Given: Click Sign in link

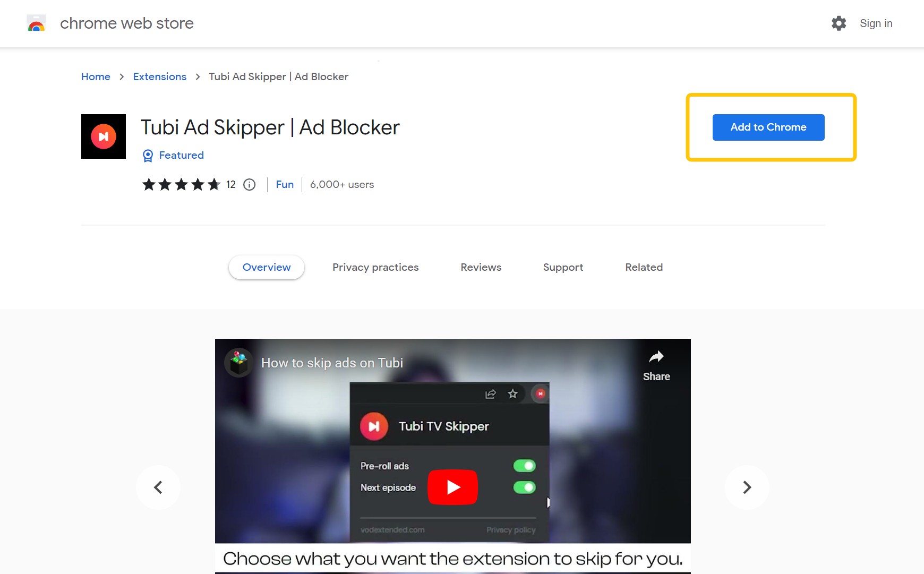Looking at the screenshot, I should click(x=876, y=23).
